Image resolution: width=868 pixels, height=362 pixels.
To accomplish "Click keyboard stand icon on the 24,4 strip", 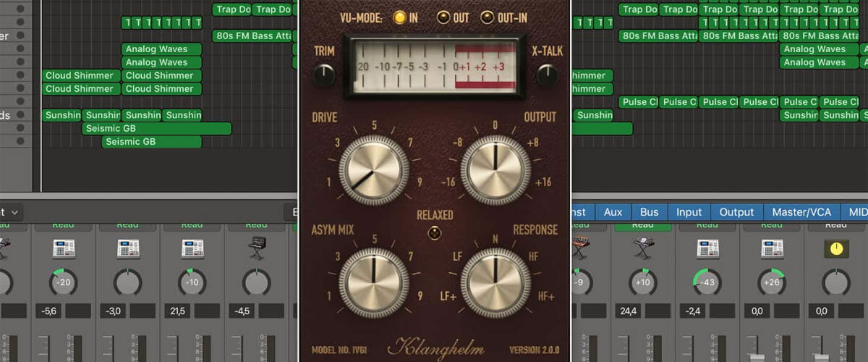I will [x=642, y=248].
